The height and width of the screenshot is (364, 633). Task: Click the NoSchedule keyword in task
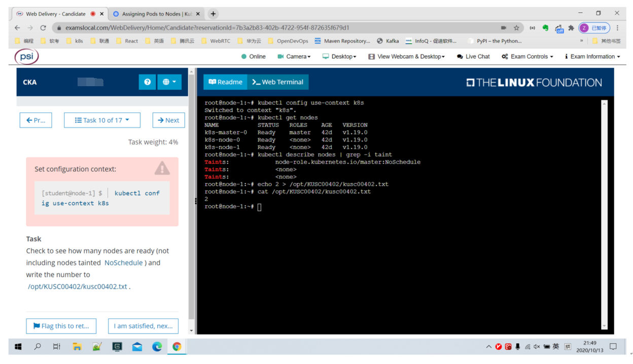point(123,263)
